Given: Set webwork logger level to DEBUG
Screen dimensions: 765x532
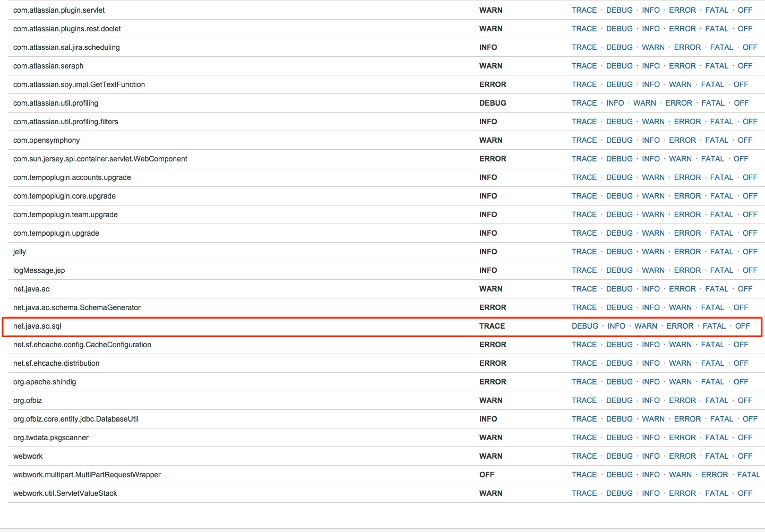Looking at the screenshot, I should click(620, 456).
